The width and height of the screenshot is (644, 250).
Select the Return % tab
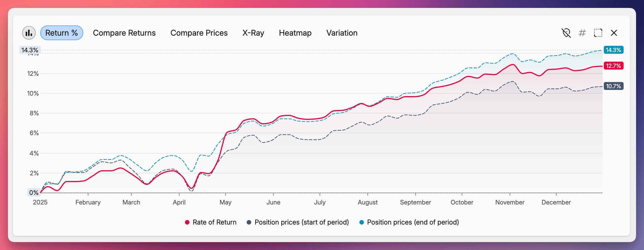pyautogui.click(x=61, y=33)
